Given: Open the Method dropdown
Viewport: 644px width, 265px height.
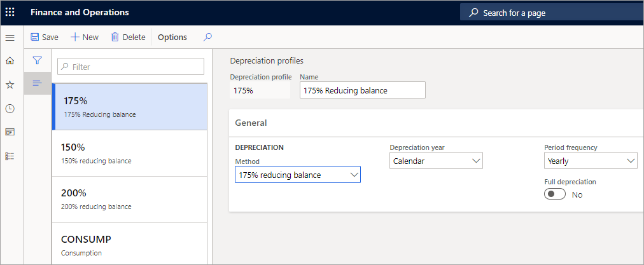Looking at the screenshot, I should pyautogui.click(x=298, y=174).
